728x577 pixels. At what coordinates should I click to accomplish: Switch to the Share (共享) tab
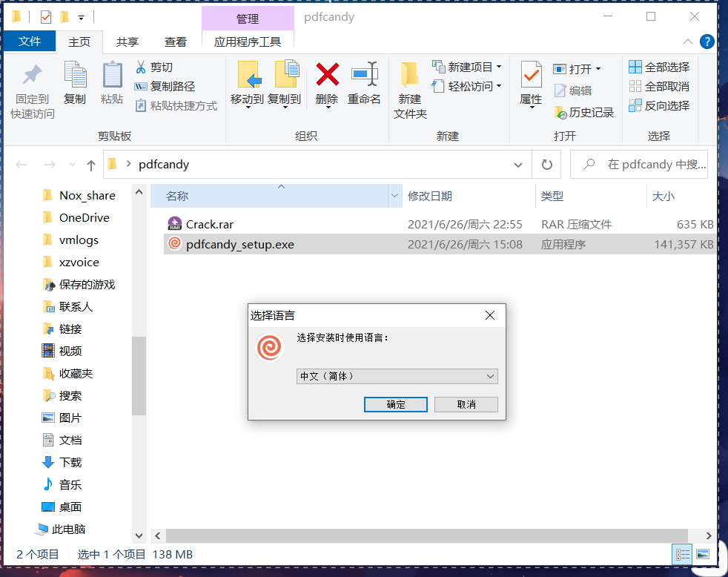click(128, 42)
